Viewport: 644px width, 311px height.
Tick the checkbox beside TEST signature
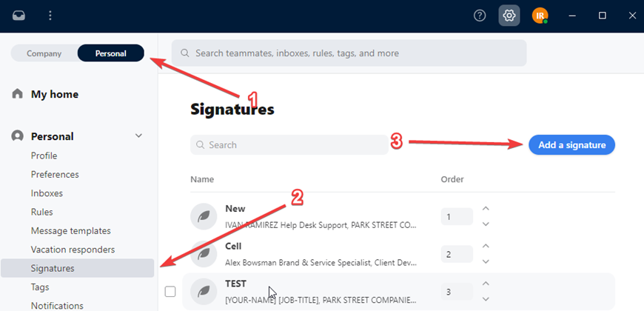pyautogui.click(x=170, y=292)
